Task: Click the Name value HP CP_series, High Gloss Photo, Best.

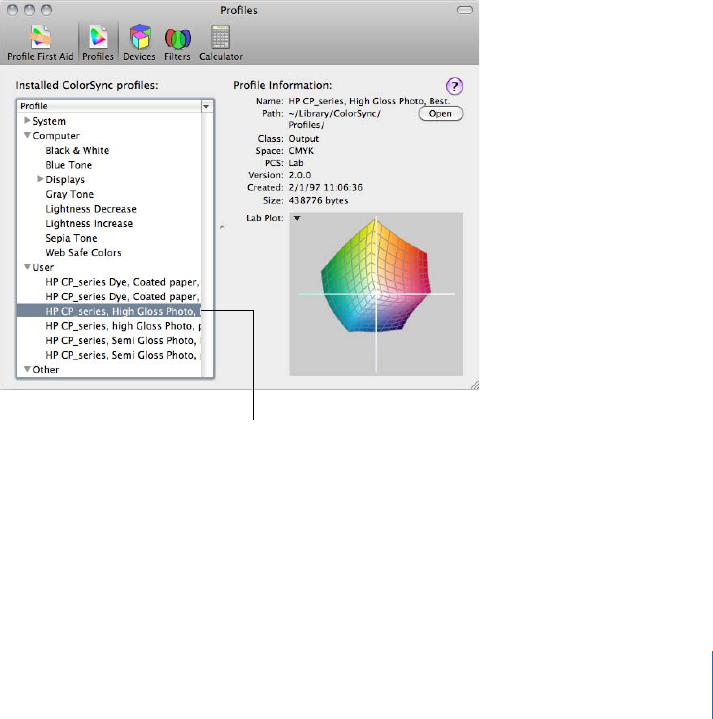Action: (369, 101)
